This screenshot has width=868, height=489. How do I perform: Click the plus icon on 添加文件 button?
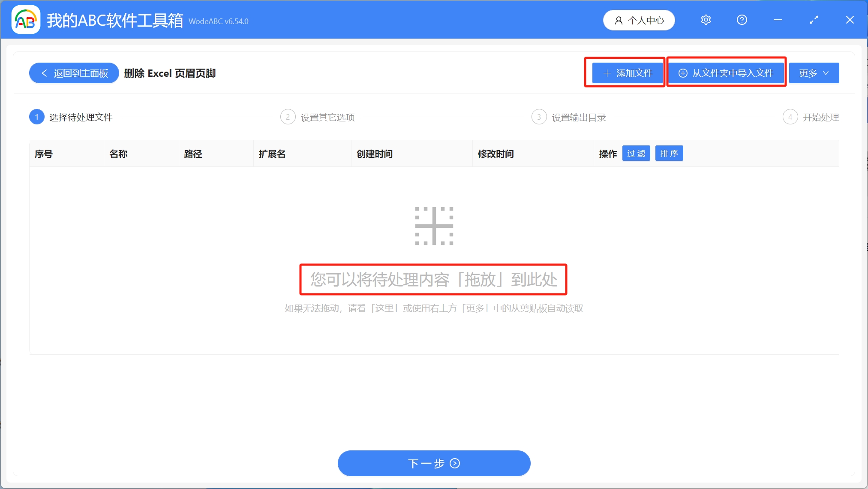(x=607, y=73)
